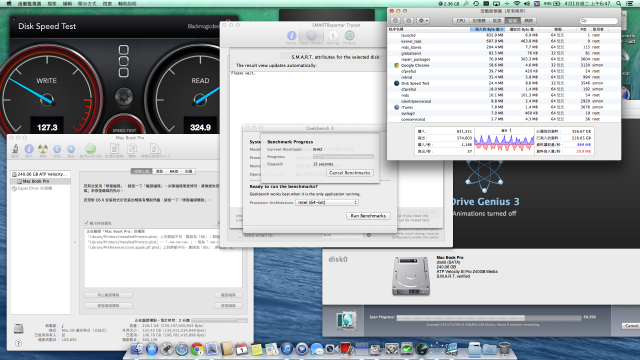Select the RAID tab in Disk Utility
640x360 pixels.
click(174, 171)
